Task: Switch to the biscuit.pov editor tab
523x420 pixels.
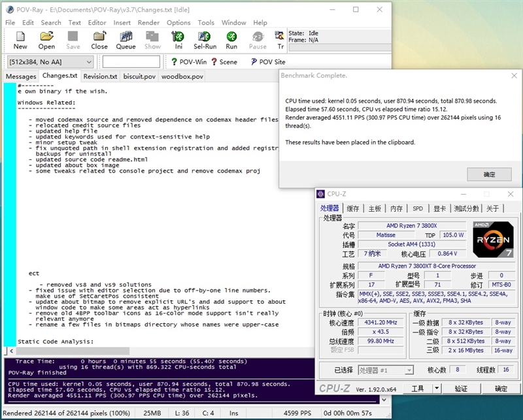Action: pos(139,76)
